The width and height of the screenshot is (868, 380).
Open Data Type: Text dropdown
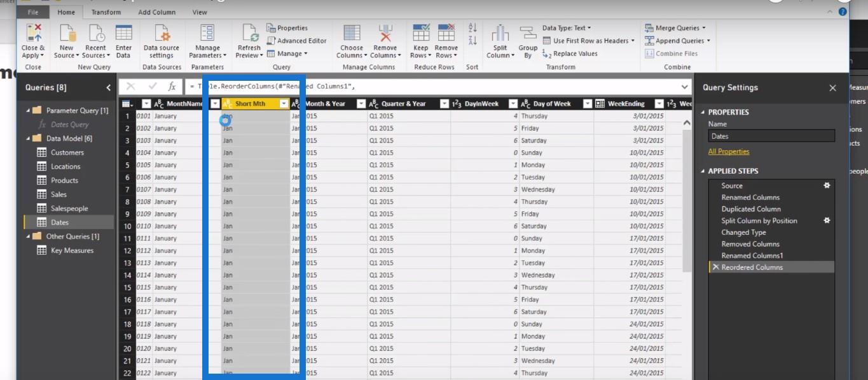coord(567,28)
